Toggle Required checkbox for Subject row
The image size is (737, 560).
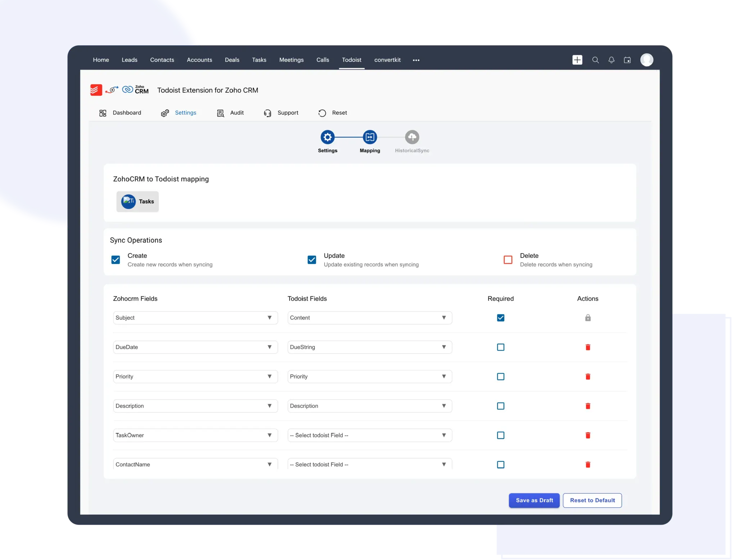[501, 318]
